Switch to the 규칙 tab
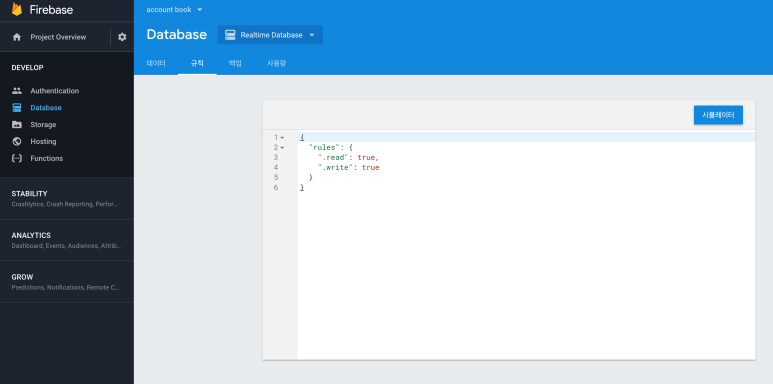The height and width of the screenshot is (384, 773). click(x=197, y=64)
